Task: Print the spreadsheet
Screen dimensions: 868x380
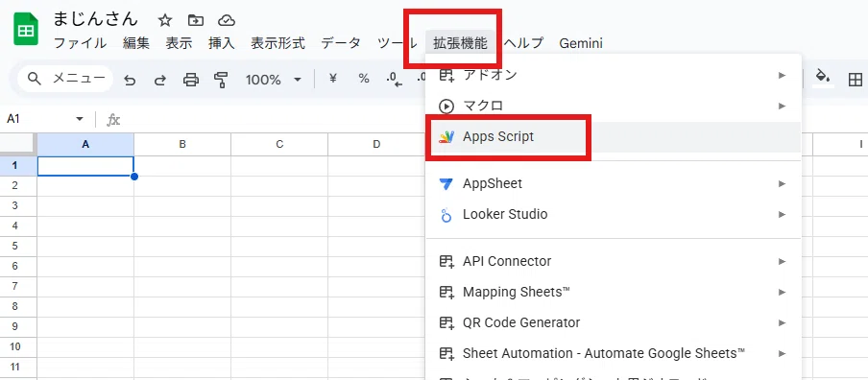Action: pos(190,80)
